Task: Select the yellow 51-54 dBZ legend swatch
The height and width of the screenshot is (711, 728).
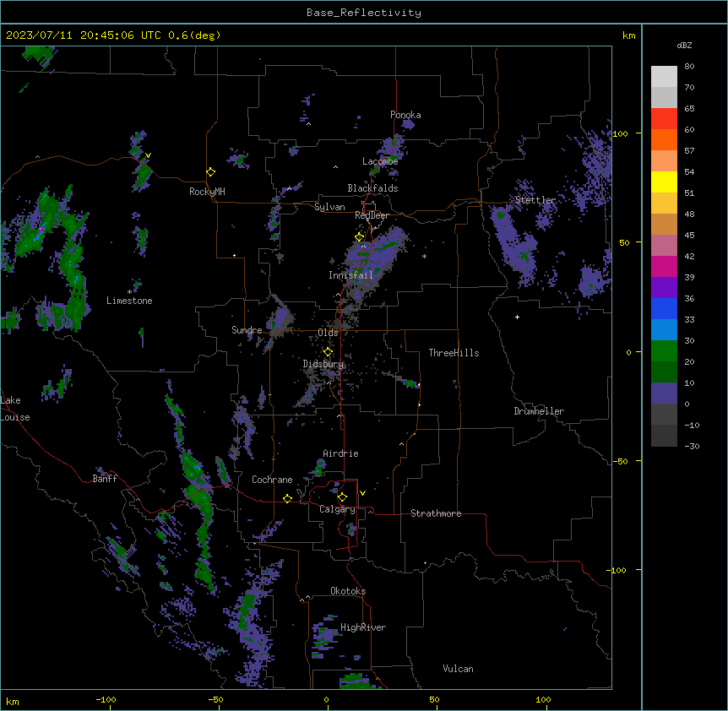Action: 664,182
